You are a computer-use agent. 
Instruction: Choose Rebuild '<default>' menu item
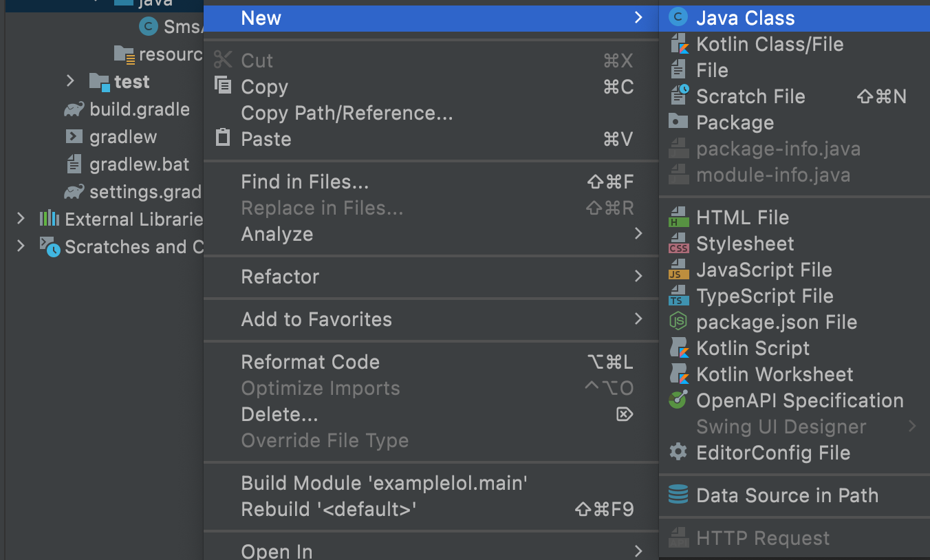click(x=431, y=509)
